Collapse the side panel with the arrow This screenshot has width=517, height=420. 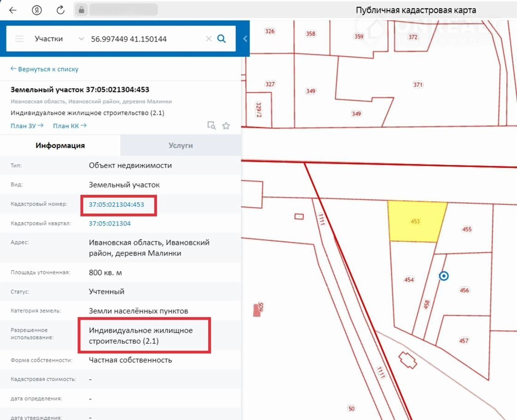(x=245, y=39)
